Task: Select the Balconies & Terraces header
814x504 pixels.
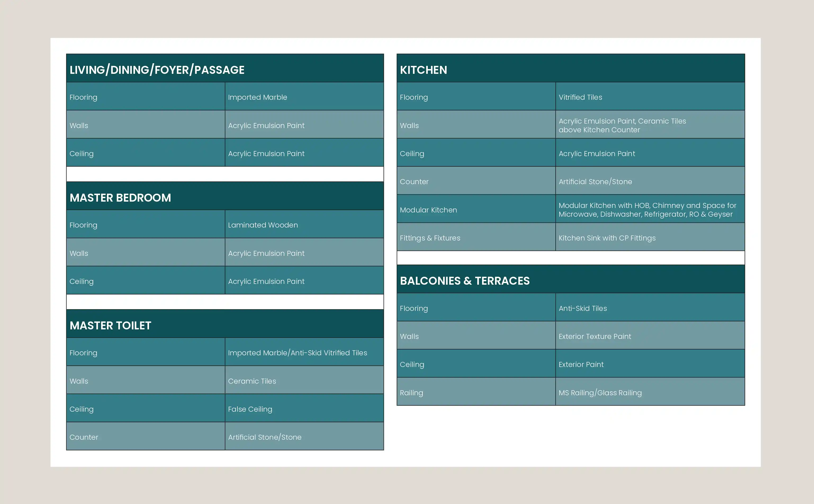Action: point(465,281)
